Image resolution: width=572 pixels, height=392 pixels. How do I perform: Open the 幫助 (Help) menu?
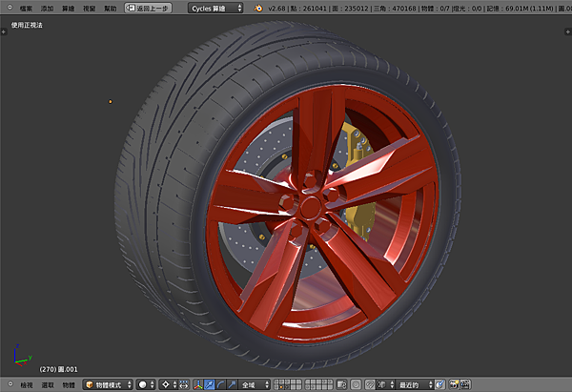pos(111,8)
